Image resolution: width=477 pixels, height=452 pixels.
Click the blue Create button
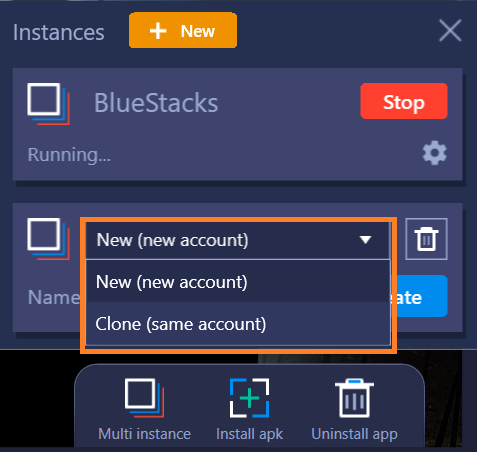coord(419,296)
